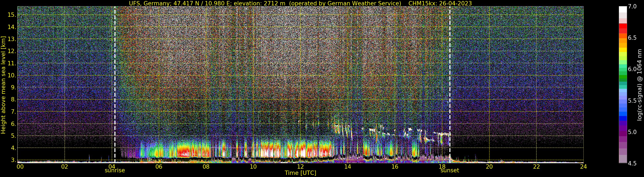This screenshot has width=644, height=177.
Task: Click the time axis tick '04'
Action: [x=112, y=166]
